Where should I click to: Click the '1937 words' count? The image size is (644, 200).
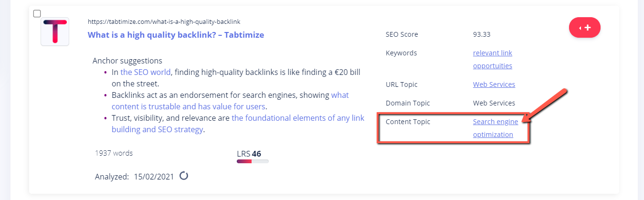coord(114,153)
